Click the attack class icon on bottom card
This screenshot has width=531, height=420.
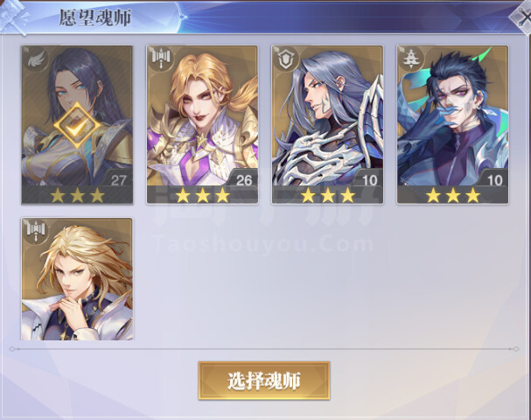coord(35,232)
